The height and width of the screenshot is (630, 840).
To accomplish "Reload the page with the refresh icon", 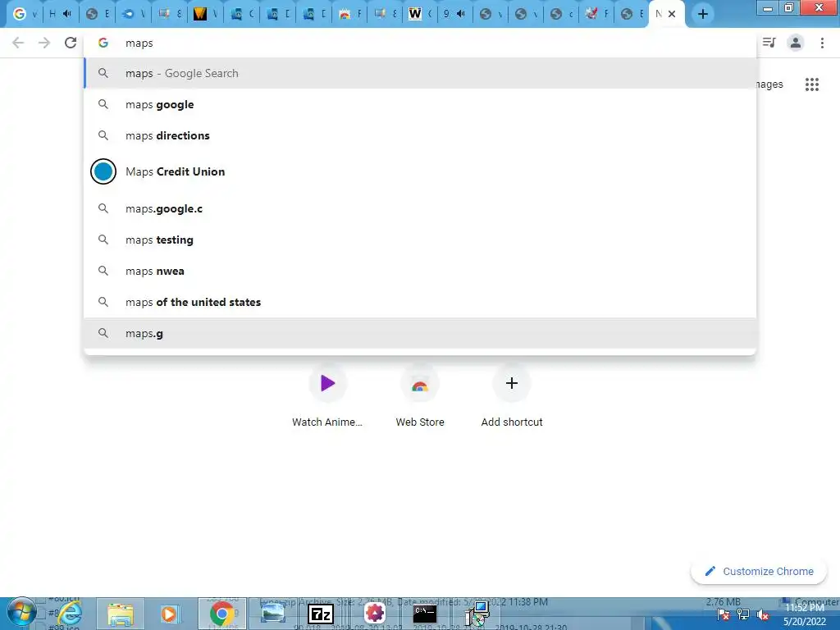I will point(71,43).
